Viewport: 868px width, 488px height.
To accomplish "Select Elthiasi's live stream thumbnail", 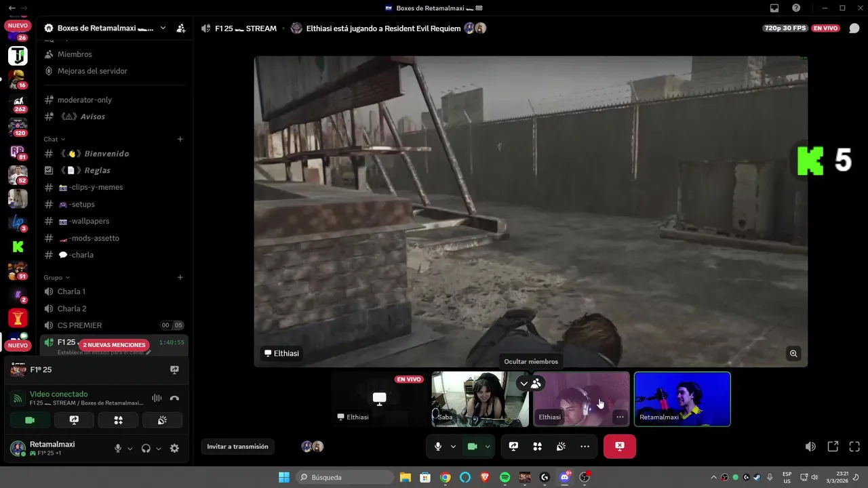I will 379,399.
